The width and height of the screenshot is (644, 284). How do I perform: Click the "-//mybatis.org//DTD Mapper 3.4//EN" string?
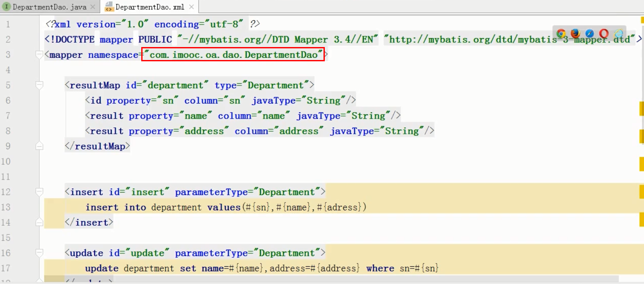pos(278,40)
